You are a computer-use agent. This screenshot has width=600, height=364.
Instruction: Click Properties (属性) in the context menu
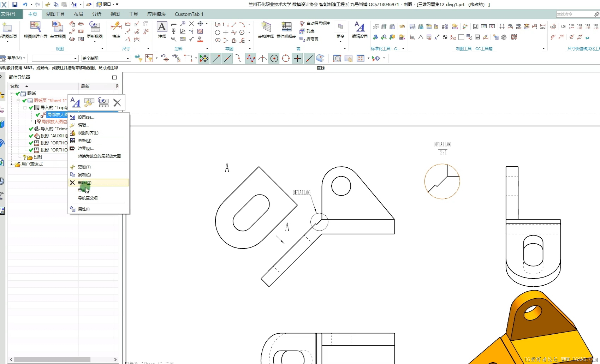point(98,209)
